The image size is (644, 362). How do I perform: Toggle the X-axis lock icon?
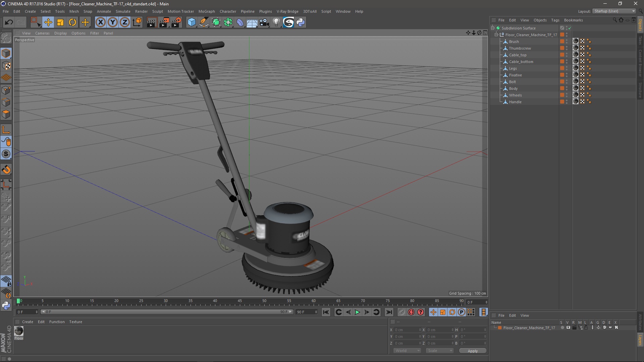100,22
